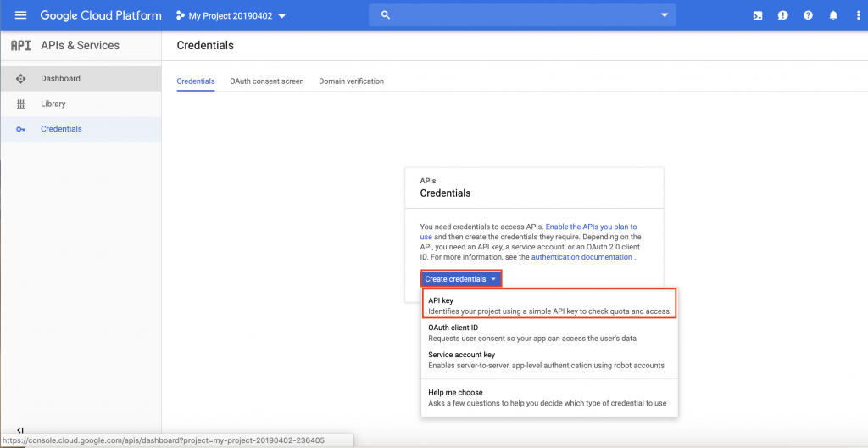
Task: Open the authentication documentation link
Action: point(581,257)
